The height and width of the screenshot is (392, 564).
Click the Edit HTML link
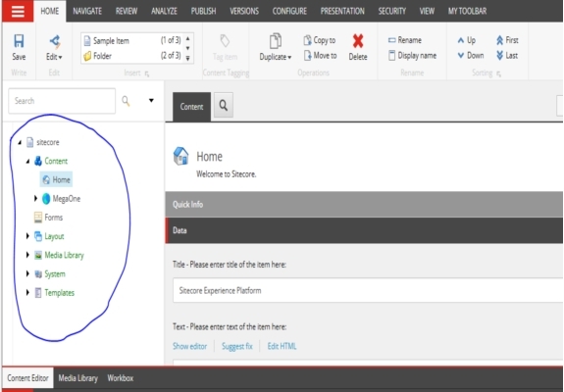point(282,346)
